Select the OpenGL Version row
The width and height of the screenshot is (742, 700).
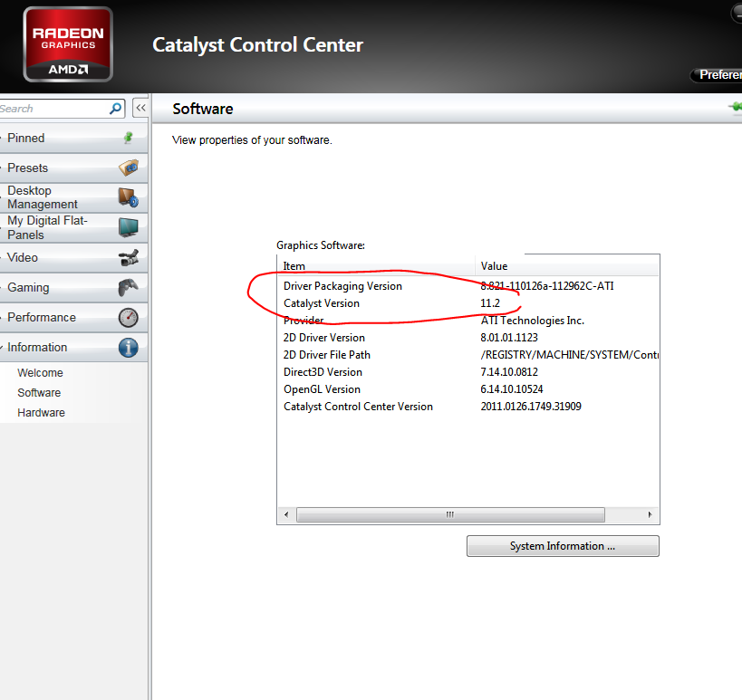click(x=468, y=389)
